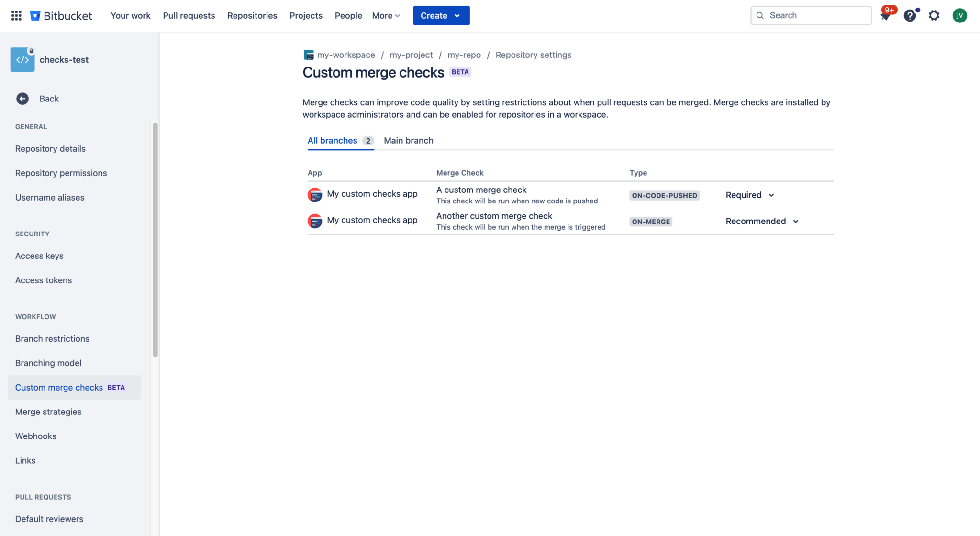Image resolution: width=980 pixels, height=536 pixels.
Task: Open the Recommended dropdown for Another custom merge check
Action: coord(762,221)
